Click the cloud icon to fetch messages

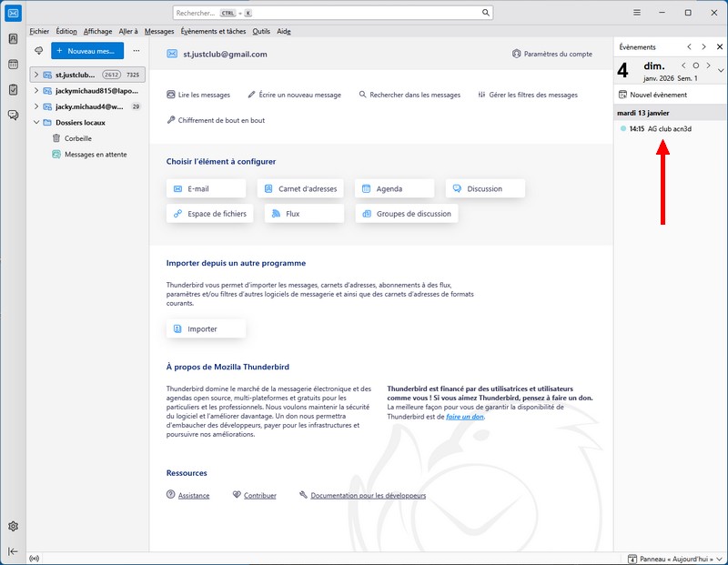[38, 51]
